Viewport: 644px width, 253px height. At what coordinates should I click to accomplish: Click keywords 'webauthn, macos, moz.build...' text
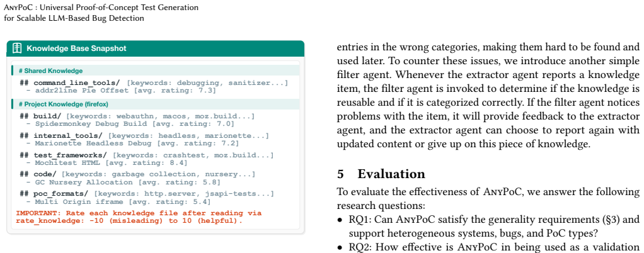(x=183, y=116)
